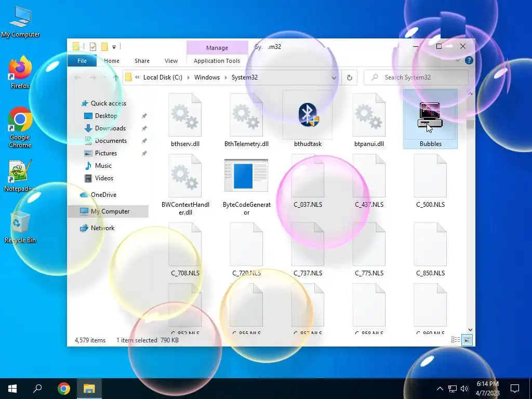The height and width of the screenshot is (399, 532).
Task: Click chevron after Windows in address path
Action: (x=225, y=78)
